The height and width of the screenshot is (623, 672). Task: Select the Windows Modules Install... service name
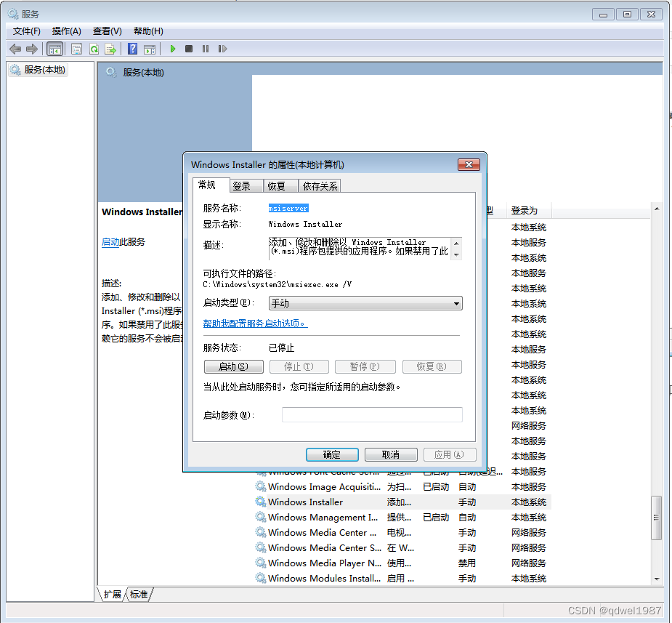pyautogui.click(x=325, y=578)
